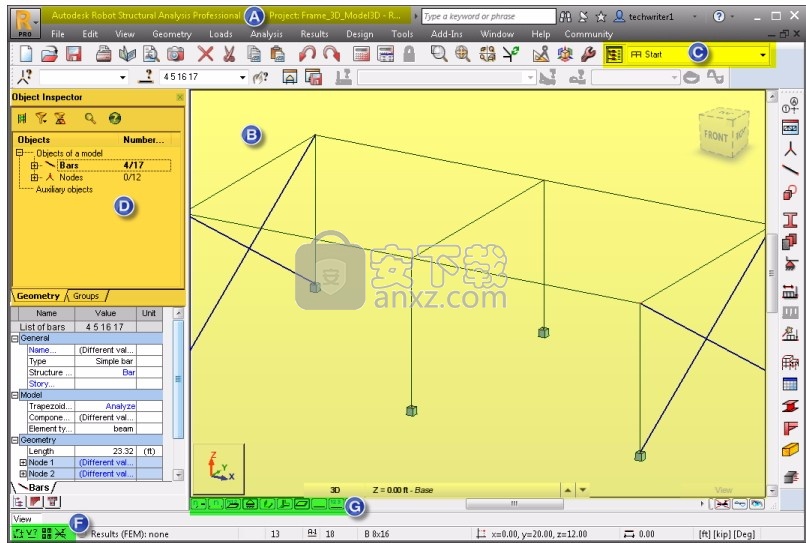806x543 pixels.
Task: Click the bar selection question icon
Action: 146,77
